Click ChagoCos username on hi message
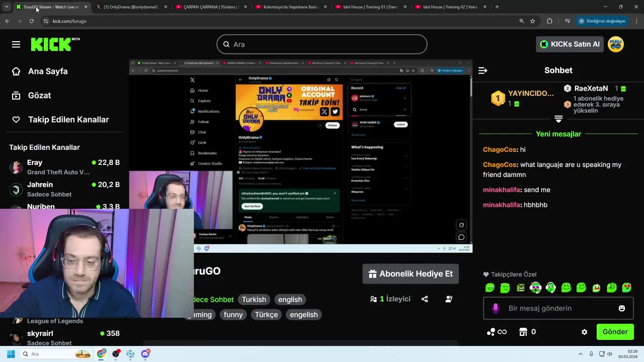This screenshot has height=362, width=644. point(500,150)
